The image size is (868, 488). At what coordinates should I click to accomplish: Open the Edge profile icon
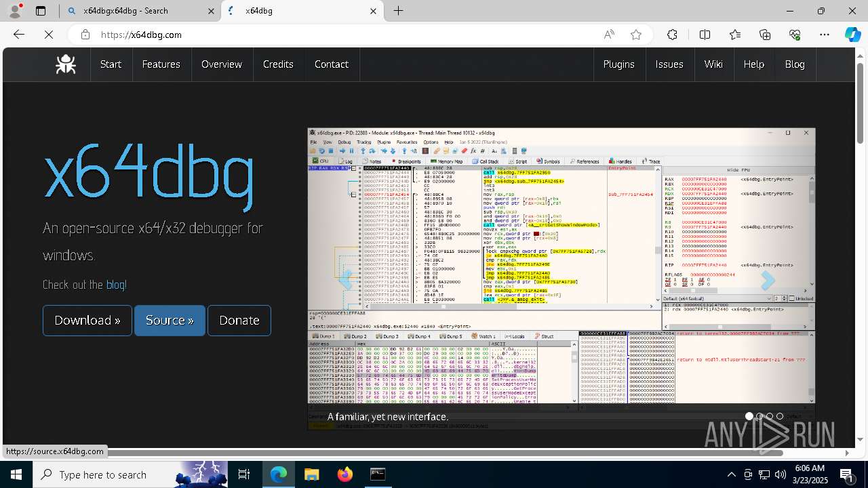[x=16, y=11]
